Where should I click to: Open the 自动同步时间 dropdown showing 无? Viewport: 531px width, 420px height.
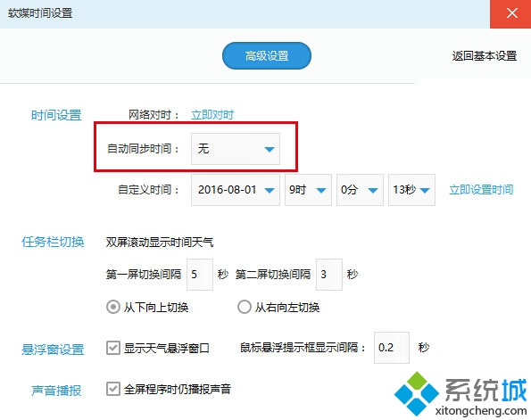(236, 149)
